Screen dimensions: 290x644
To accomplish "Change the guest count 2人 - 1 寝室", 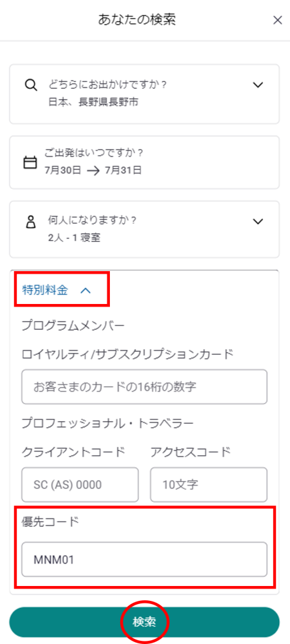I will click(x=74, y=238).
